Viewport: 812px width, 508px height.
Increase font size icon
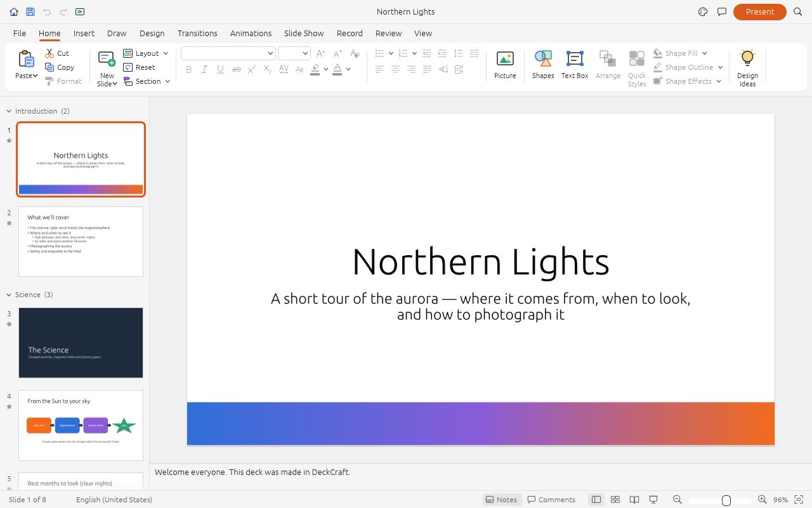321,53
